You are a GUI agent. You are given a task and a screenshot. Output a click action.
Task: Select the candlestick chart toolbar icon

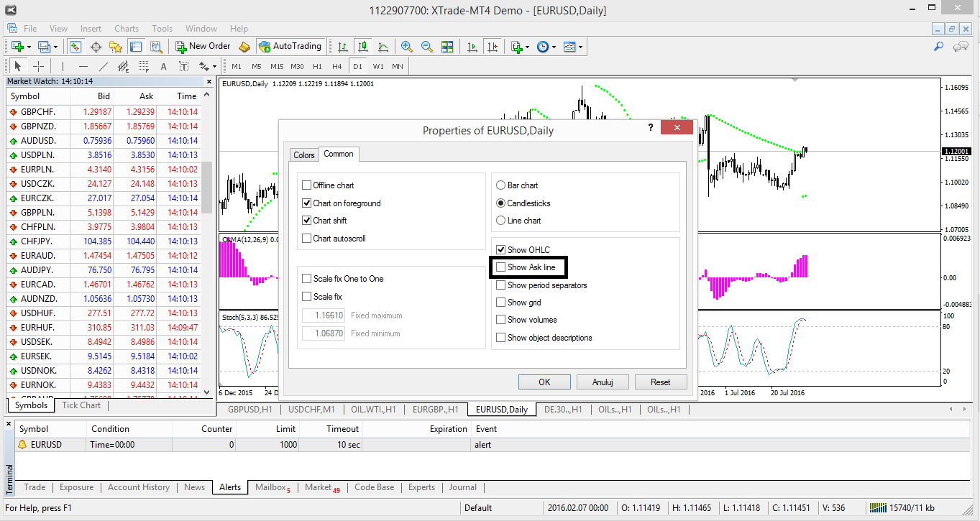point(363,47)
